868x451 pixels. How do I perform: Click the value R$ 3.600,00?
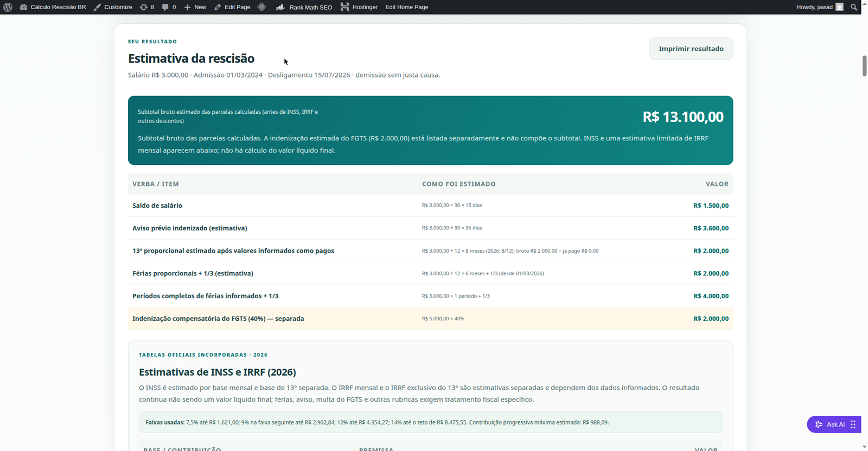coord(711,228)
